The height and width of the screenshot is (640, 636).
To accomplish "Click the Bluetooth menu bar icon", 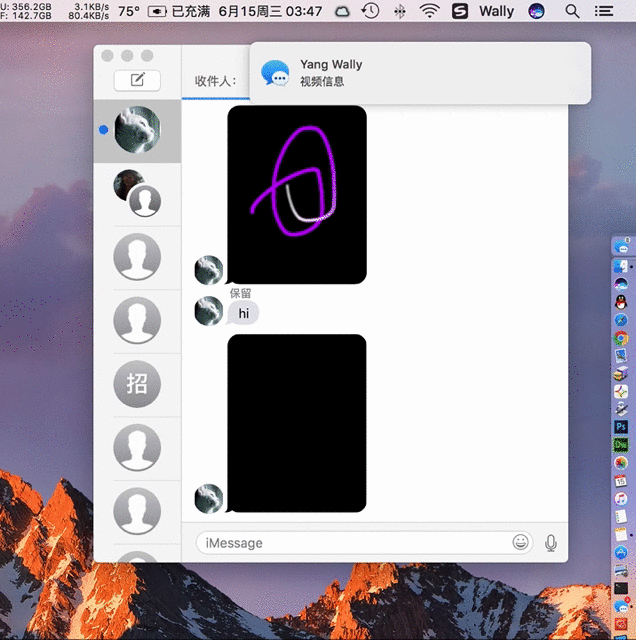I will click(x=400, y=11).
